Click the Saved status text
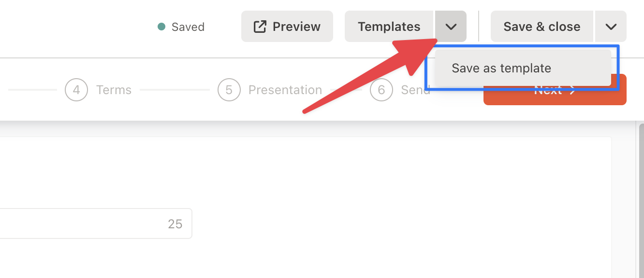Screen dimensions: 644x278 tap(188, 27)
